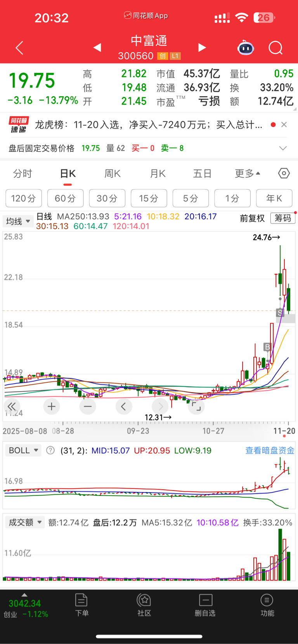Open chart settings hexagon icon
The height and width of the screenshot is (644, 298).
coord(284,173)
